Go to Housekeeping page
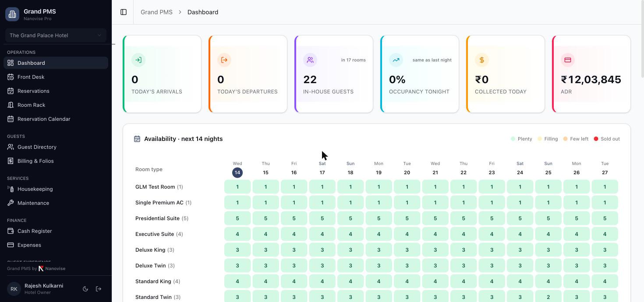The image size is (644, 302). [56, 189]
